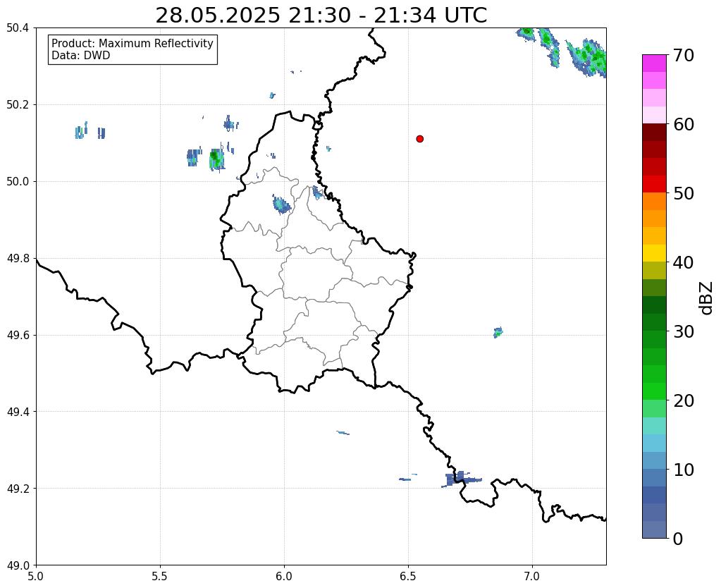This screenshot has width=721, height=588.
Task: Click the x-axis tick label '5.0'
Action: pyautogui.click(x=36, y=577)
